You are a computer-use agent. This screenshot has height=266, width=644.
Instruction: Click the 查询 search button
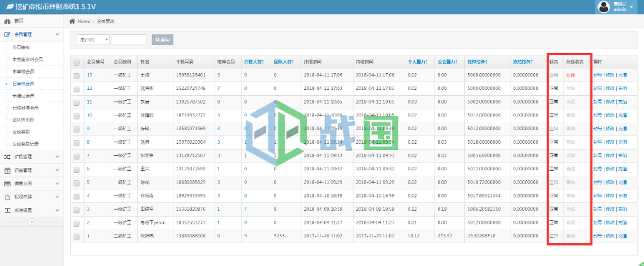(162, 40)
